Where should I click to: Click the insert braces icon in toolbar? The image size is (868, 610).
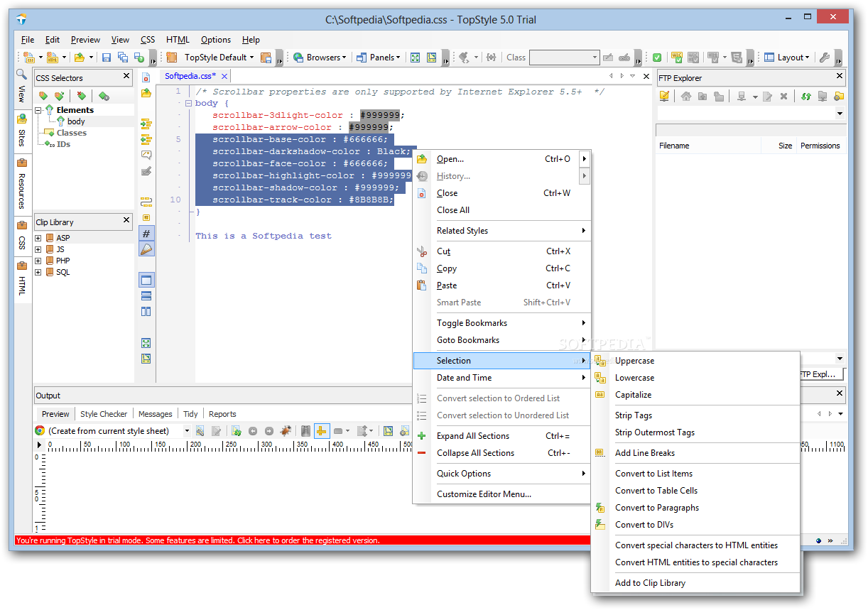coord(491,58)
